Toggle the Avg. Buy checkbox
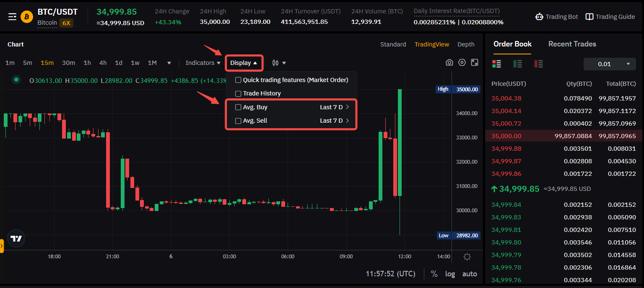The height and width of the screenshot is (288, 644). [x=238, y=107]
